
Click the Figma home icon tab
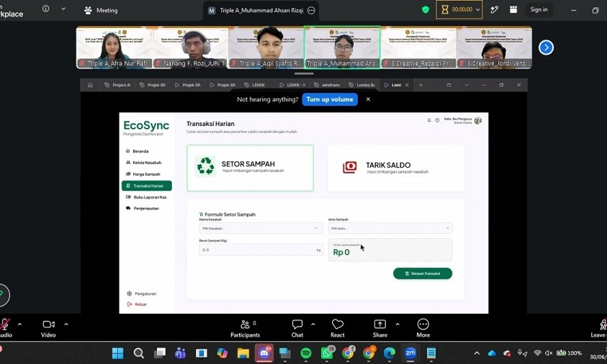[90, 85]
